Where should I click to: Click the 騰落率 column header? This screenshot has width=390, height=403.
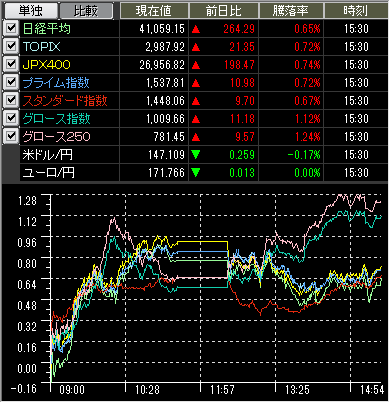point(291,11)
